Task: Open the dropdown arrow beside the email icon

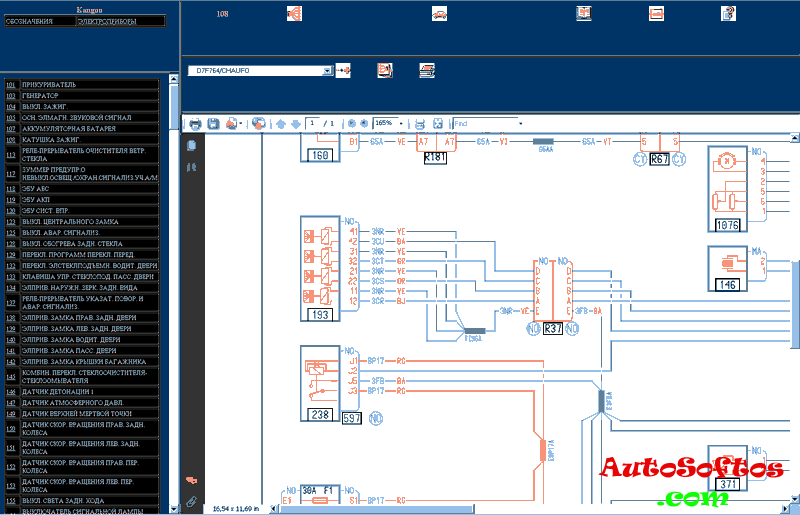Action: 240,124
